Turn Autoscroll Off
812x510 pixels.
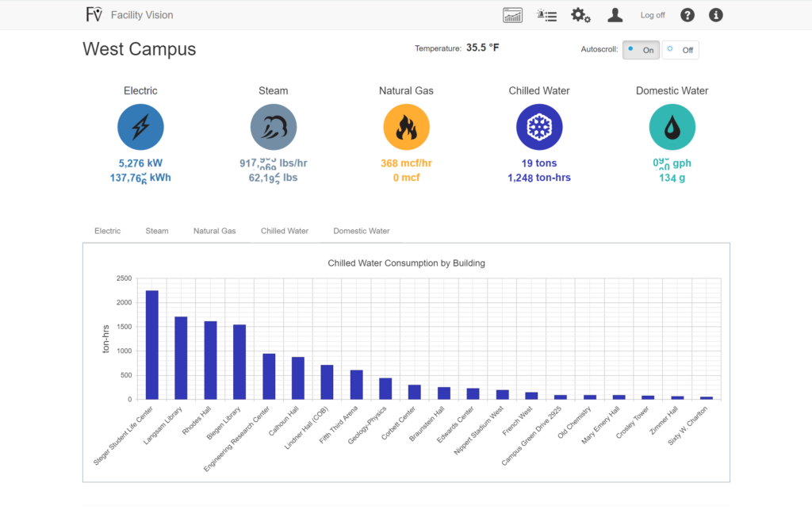pos(680,49)
